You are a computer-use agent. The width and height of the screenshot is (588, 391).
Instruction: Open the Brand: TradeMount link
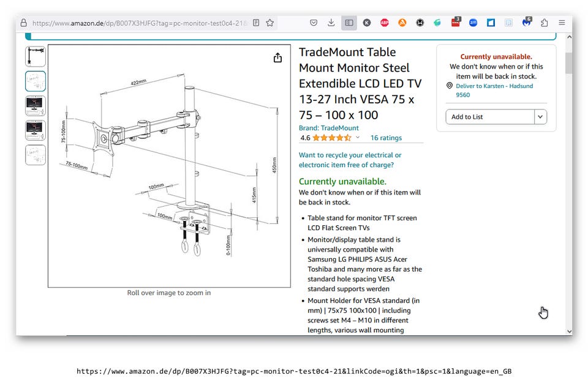point(328,128)
